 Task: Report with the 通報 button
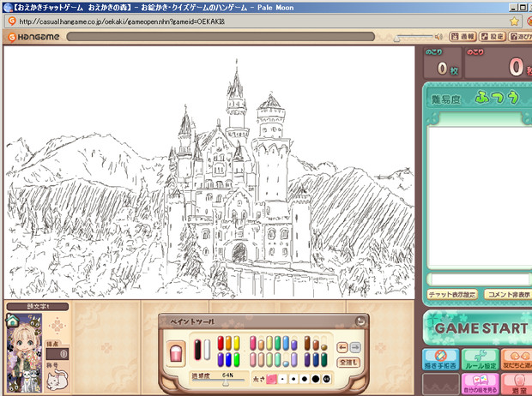tap(463, 37)
